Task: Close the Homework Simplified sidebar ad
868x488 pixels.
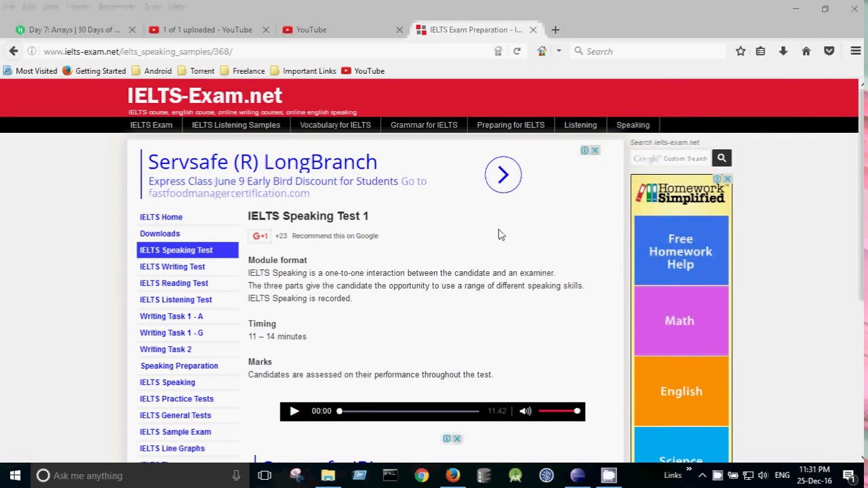Action: click(727, 179)
